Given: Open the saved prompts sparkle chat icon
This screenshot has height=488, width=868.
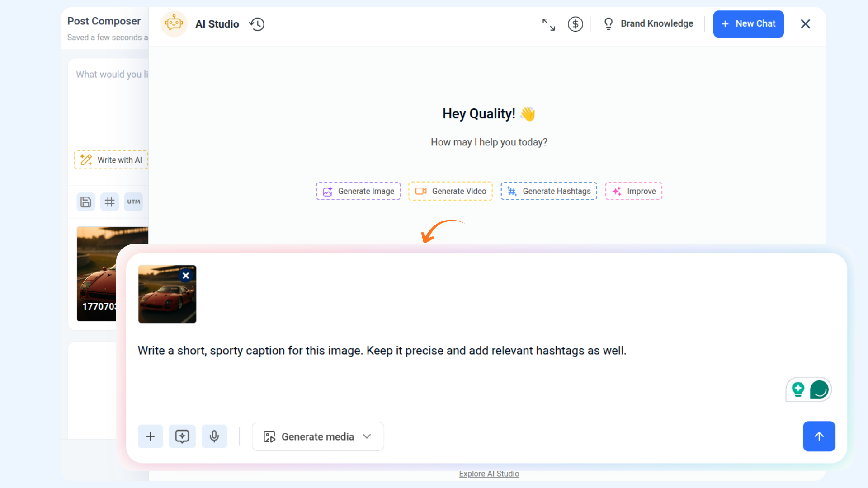Looking at the screenshot, I should coord(182,436).
